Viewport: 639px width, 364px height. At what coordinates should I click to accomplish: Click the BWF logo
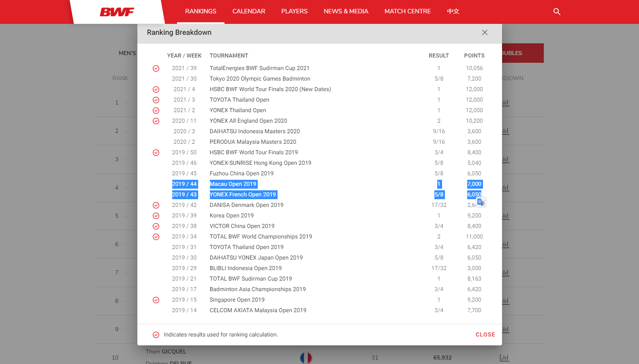(117, 12)
